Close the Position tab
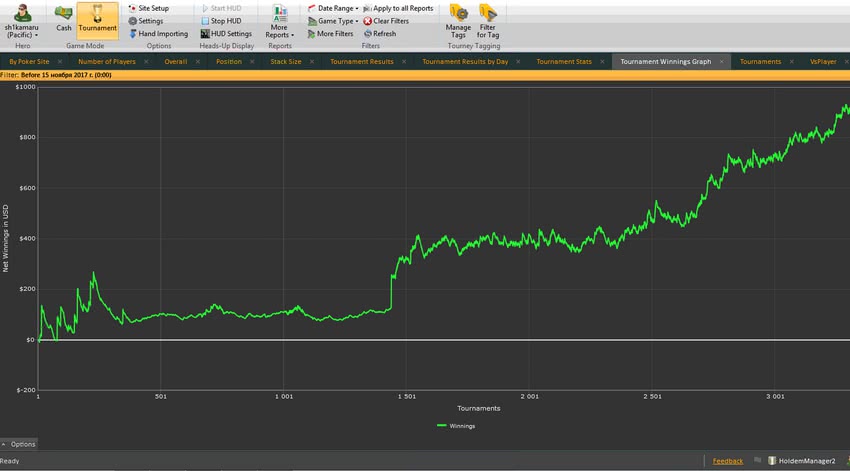 [x=252, y=62]
